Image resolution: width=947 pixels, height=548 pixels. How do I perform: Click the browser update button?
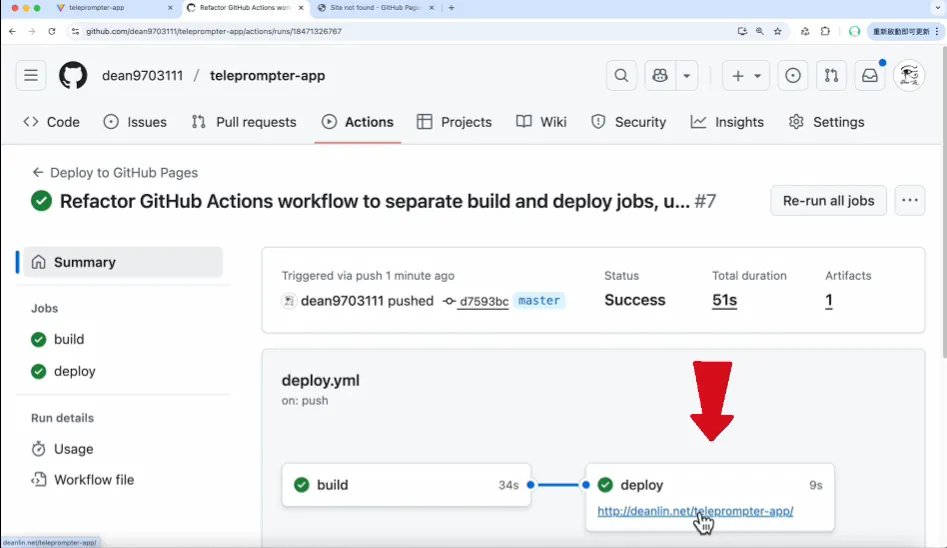point(905,31)
